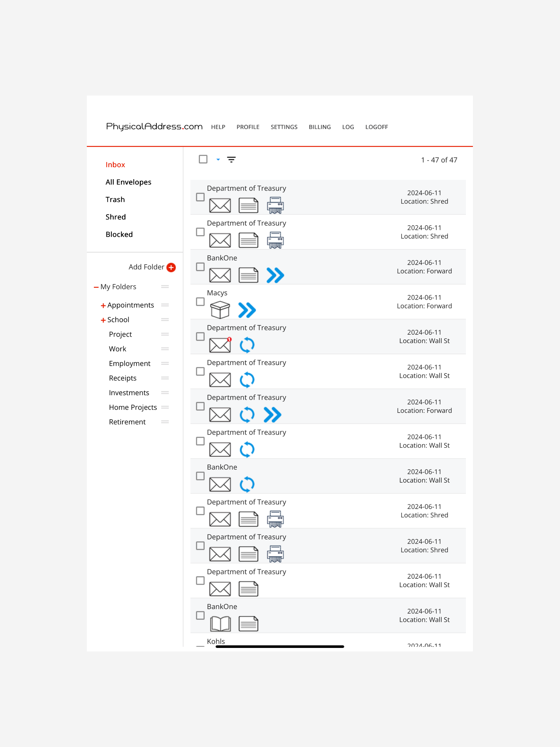
Task: Expand the Appointments folder
Action: click(x=103, y=306)
